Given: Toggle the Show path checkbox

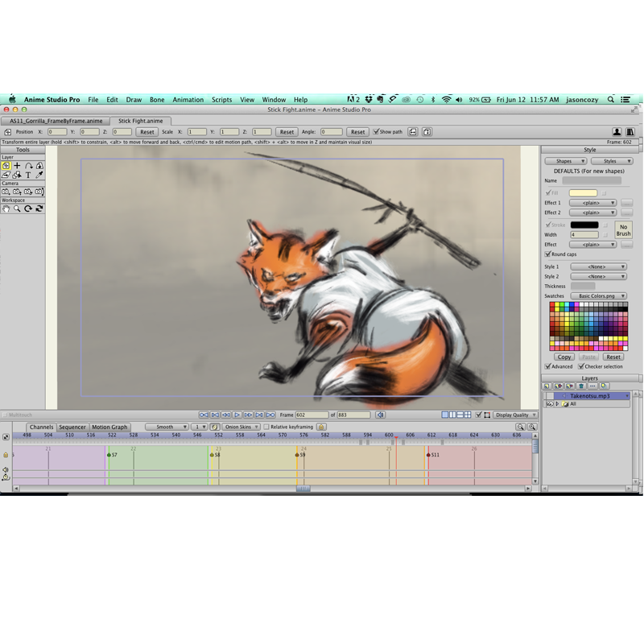Looking at the screenshot, I should [376, 132].
